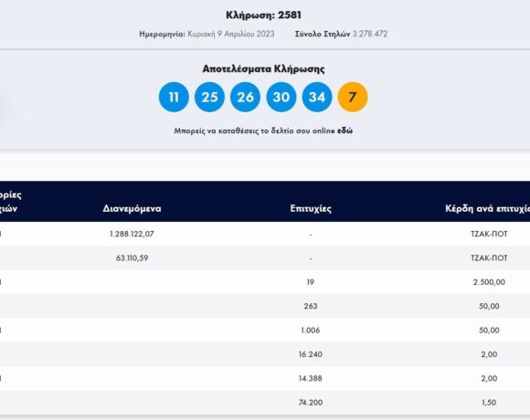Select the blue number 25 ball
530x420 pixels.
209,97
